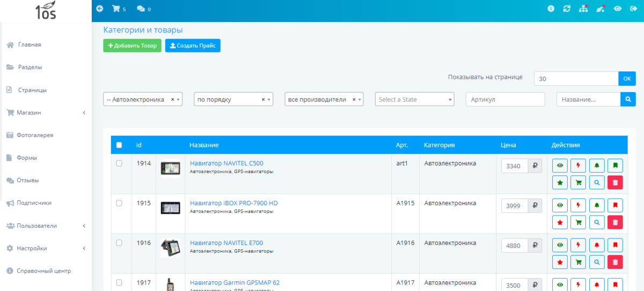The width and height of the screenshot is (644, 291).
Task: Delete Navigator NAVITEL E700 with trash icon
Action: [615, 262]
